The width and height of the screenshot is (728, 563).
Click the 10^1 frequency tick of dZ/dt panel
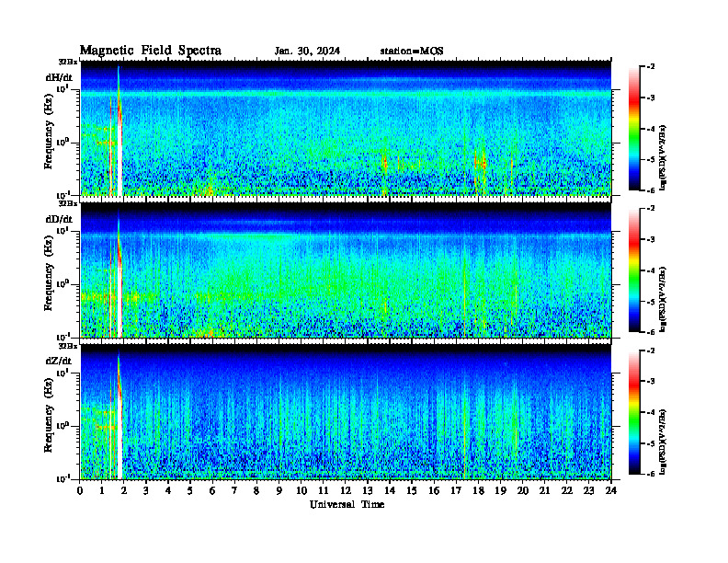(63, 373)
